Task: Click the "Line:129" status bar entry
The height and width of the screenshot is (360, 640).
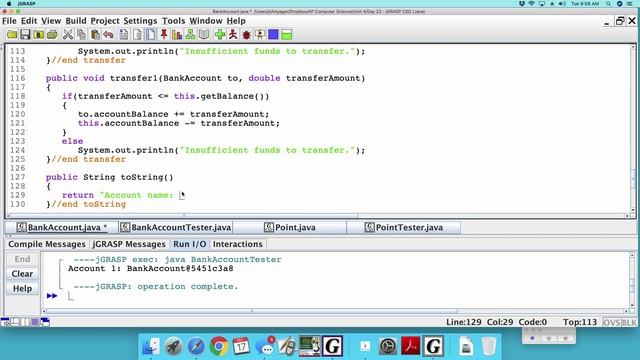Action: tap(464, 322)
